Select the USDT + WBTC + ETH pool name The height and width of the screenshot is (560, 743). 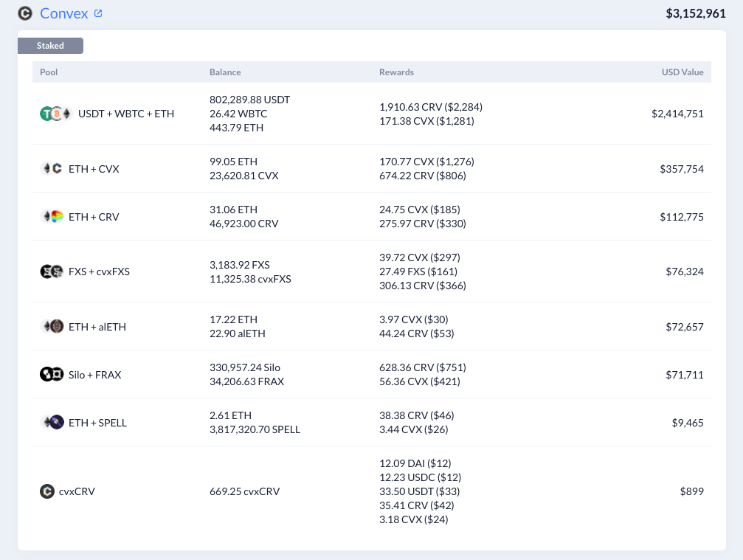pos(126,114)
